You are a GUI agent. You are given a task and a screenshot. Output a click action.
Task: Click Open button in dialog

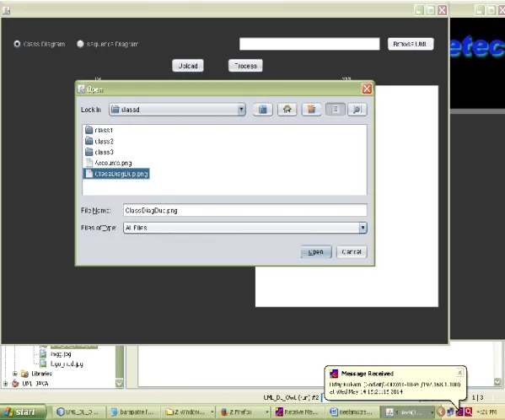[x=316, y=252]
